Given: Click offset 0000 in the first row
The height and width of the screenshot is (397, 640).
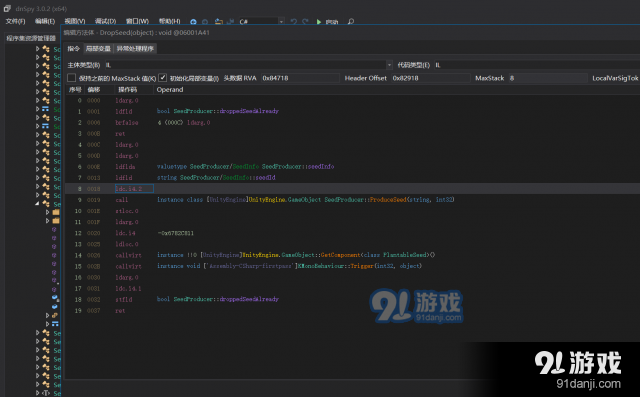Looking at the screenshot, I should [93, 100].
